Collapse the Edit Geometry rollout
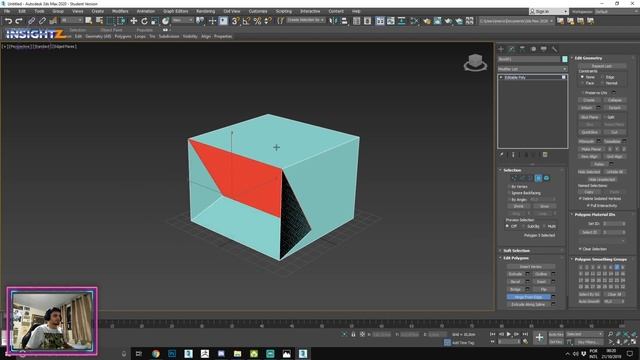This screenshot has height=360, width=640. click(588, 58)
